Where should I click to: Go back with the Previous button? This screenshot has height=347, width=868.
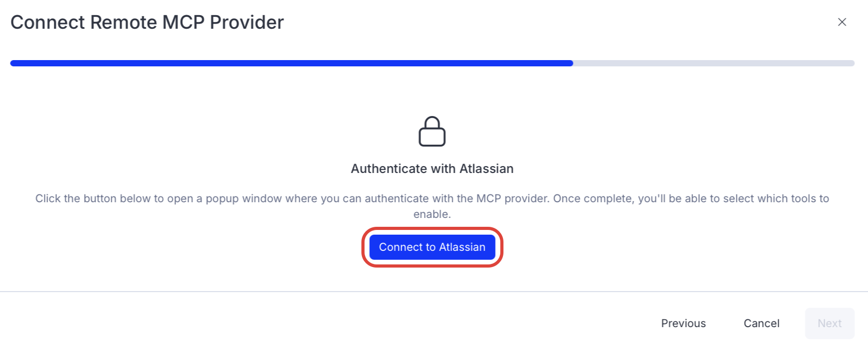[683, 323]
